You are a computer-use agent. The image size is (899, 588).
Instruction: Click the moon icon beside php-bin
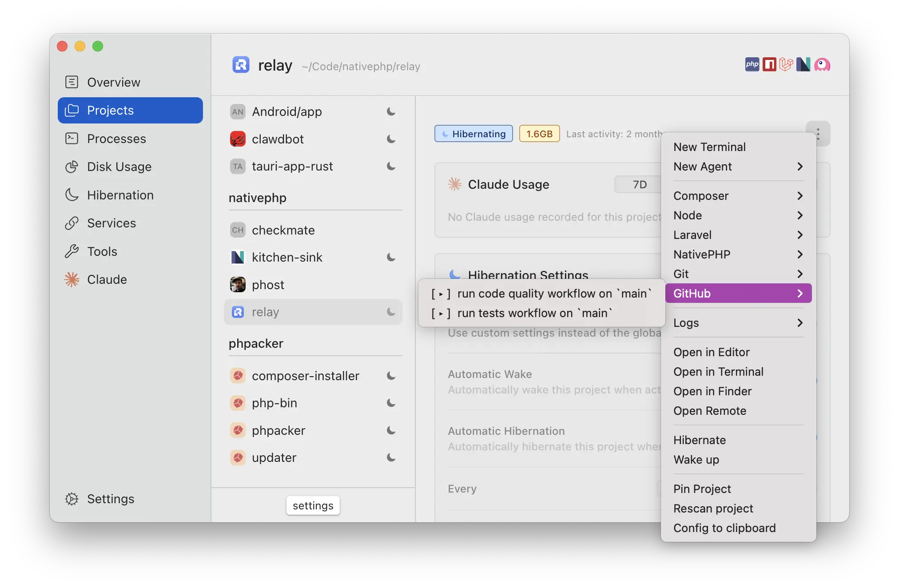tap(391, 403)
